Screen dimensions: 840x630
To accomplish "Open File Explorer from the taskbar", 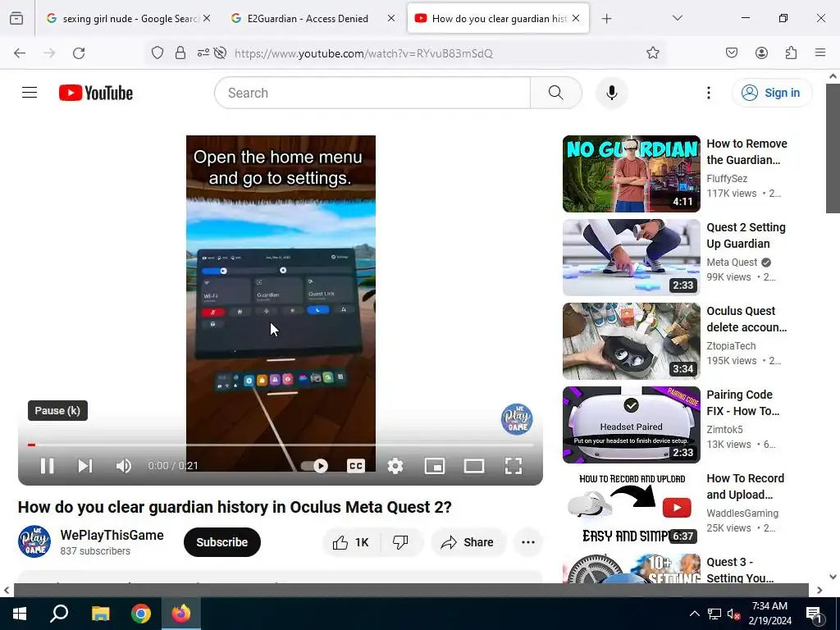I will tap(100, 614).
